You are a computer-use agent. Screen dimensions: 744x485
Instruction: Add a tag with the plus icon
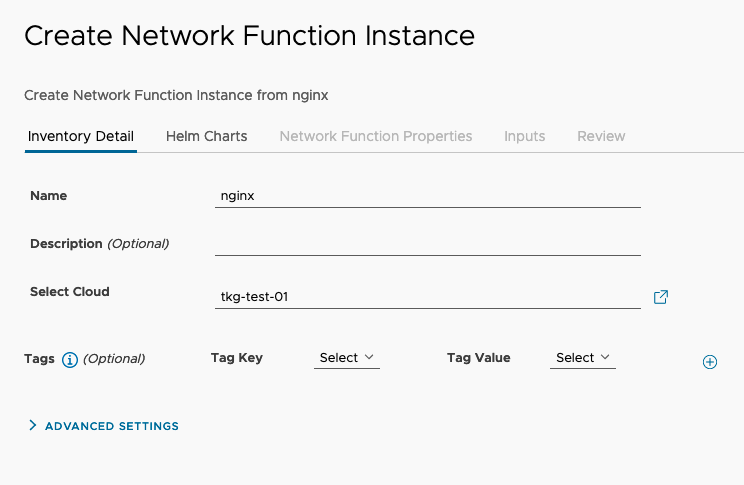[x=710, y=362]
